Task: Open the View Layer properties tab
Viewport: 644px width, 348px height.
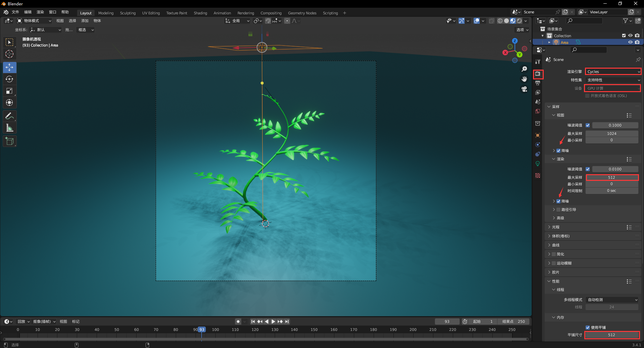Action: click(538, 92)
